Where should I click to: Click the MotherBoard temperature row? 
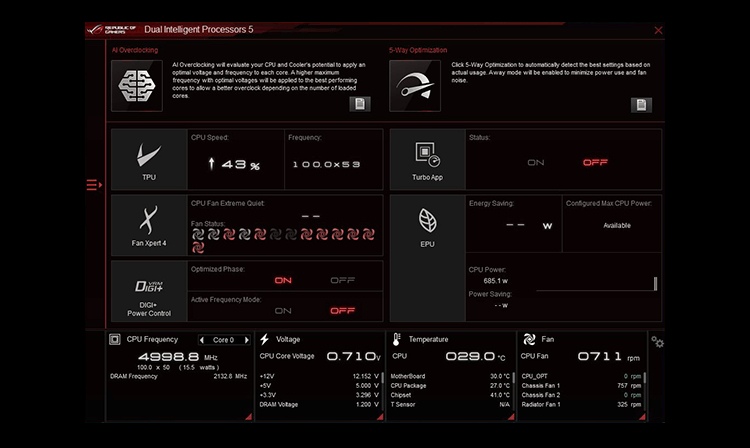tap(450, 376)
